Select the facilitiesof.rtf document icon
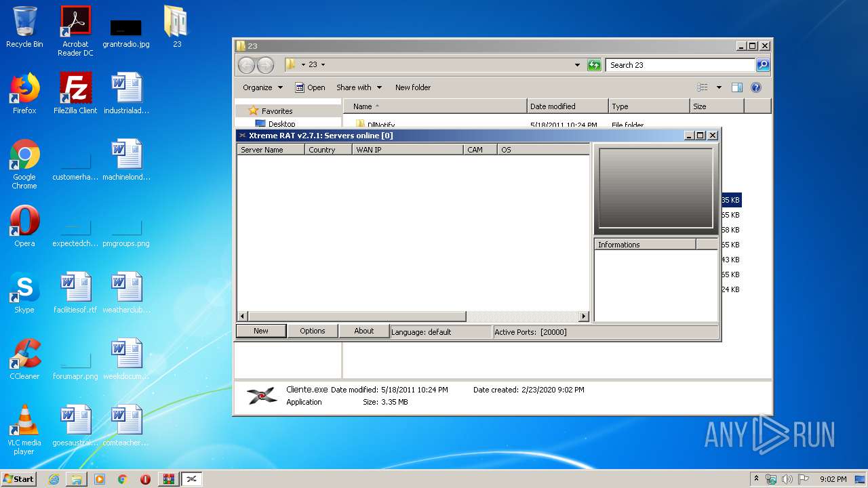The image size is (868, 488). 75,293
